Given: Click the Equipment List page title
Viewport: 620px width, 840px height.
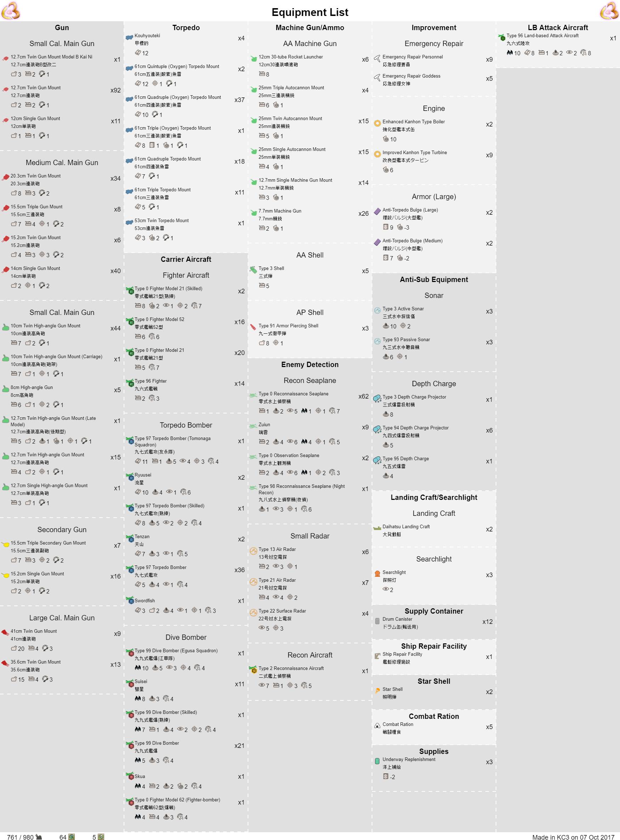Looking at the screenshot, I should coord(310,12).
